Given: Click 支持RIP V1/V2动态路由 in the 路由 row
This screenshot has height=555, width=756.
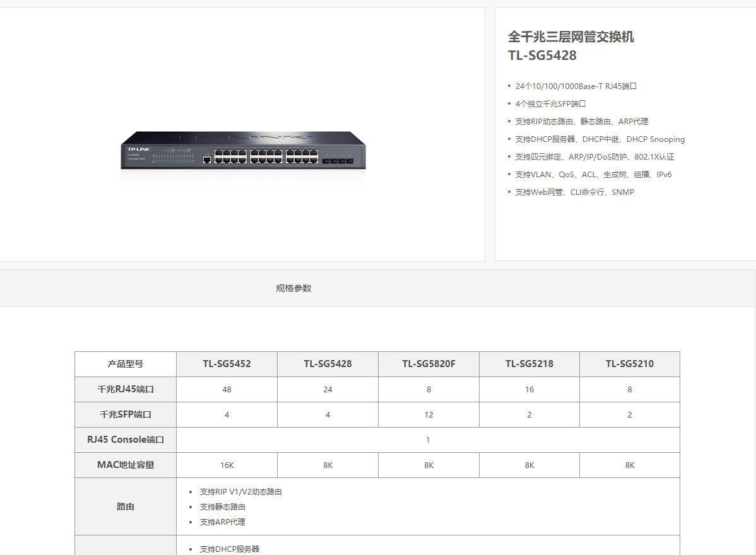Looking at the screenshot, I should coord(240,492).
